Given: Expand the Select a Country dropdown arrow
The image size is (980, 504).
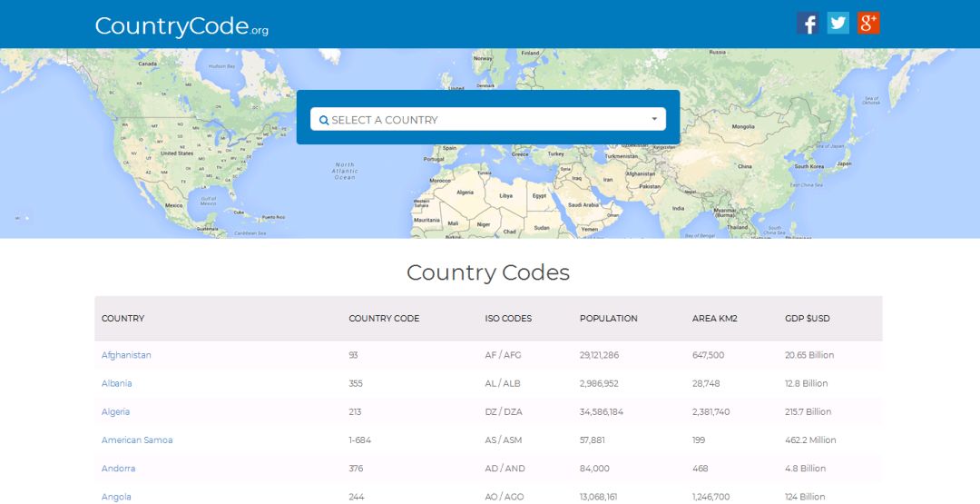Looking at the screenshot, I should coord(654,119).
